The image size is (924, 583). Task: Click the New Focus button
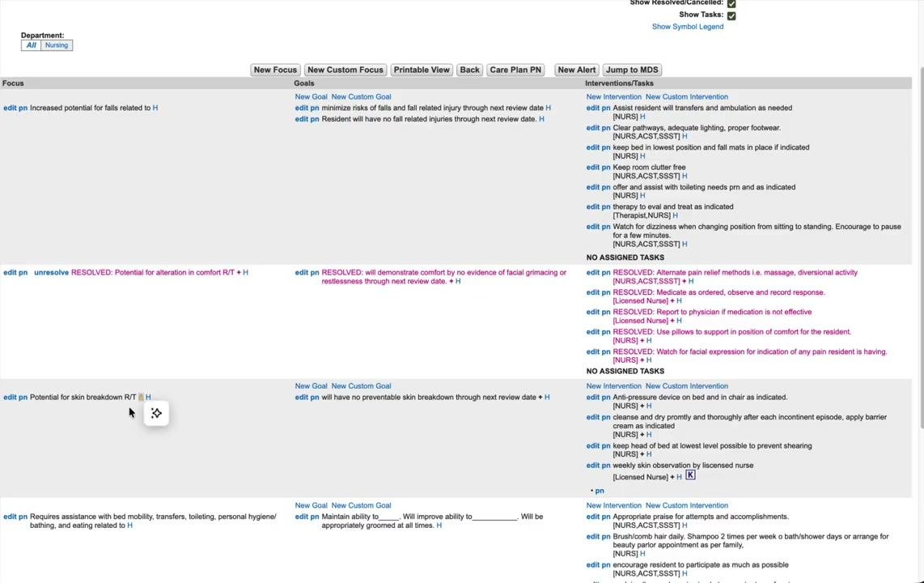click(x=275, y=70)
